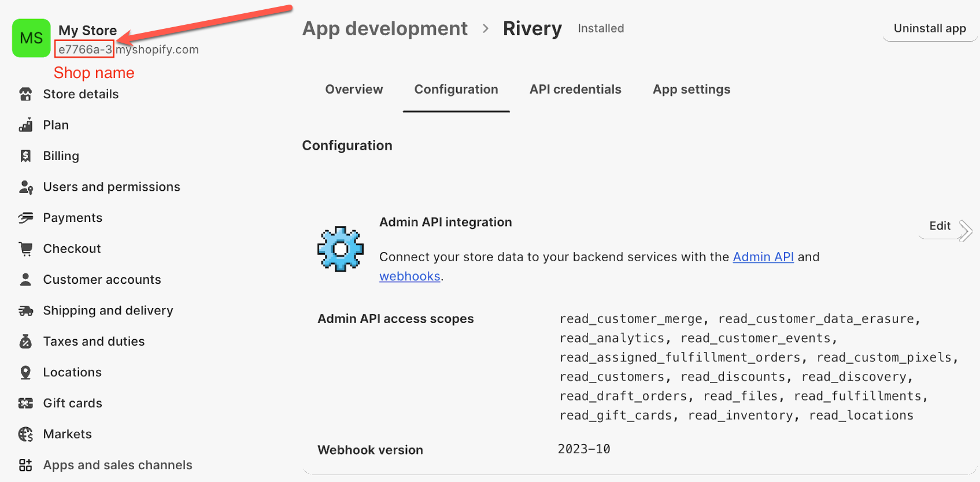
Task: Open Markets via the globe icon
Action: tap(25, 434)
